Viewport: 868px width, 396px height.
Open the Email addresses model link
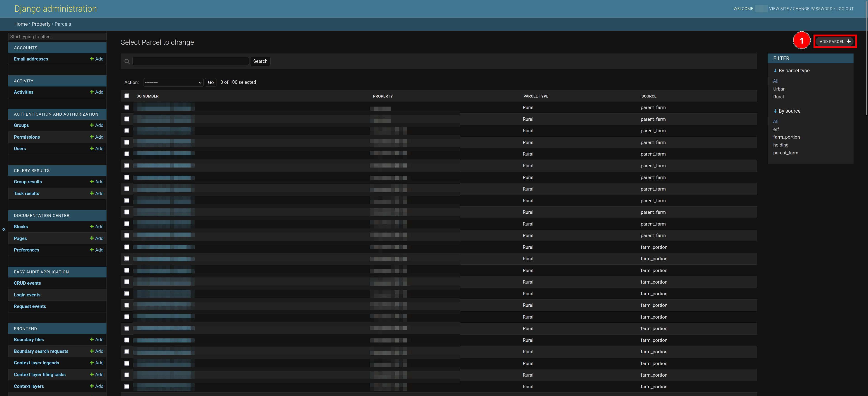[x=31, y=59]
